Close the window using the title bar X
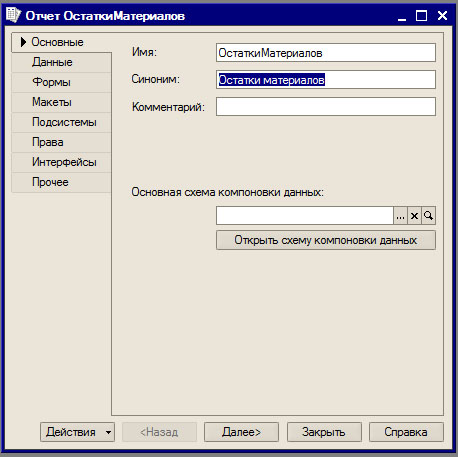 click(442, 16)
